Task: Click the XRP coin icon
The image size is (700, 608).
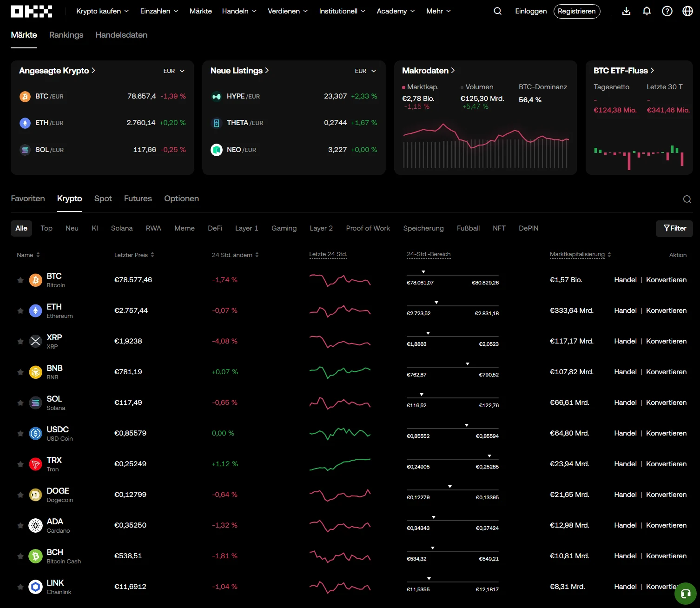Action: (36, 342)
